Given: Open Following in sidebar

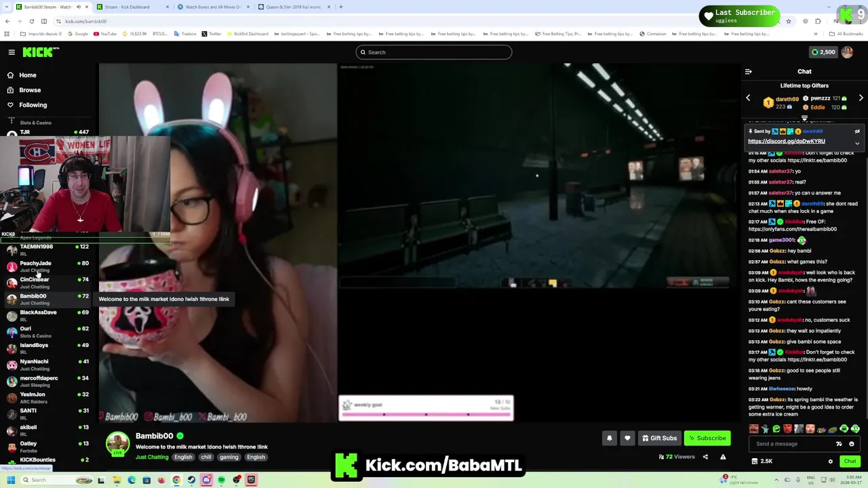Looking at the screenshot, I should [33, 105].
